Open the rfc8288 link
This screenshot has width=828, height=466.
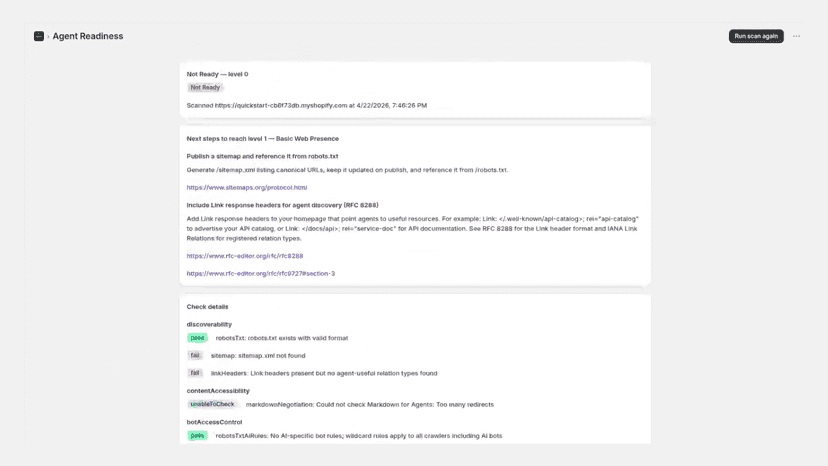coord(244,256)
